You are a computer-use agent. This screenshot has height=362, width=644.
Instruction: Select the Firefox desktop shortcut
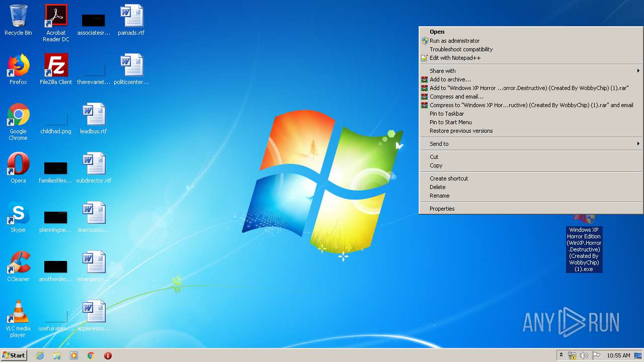pos(18,69)
